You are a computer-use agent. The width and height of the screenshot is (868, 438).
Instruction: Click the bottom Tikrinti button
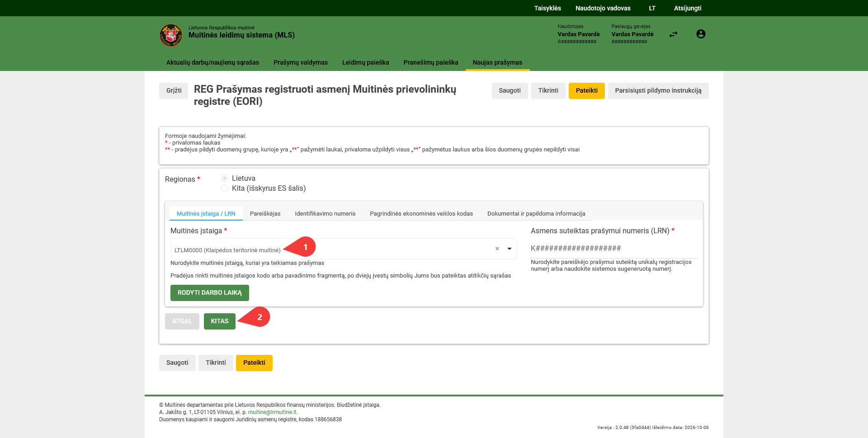[216, 363]
